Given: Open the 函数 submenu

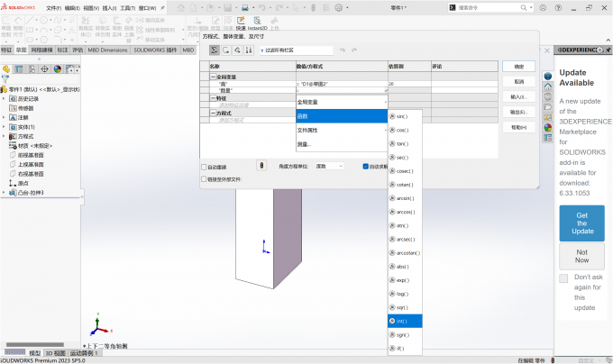Looking at the screenshot, I should click(342, 116).
